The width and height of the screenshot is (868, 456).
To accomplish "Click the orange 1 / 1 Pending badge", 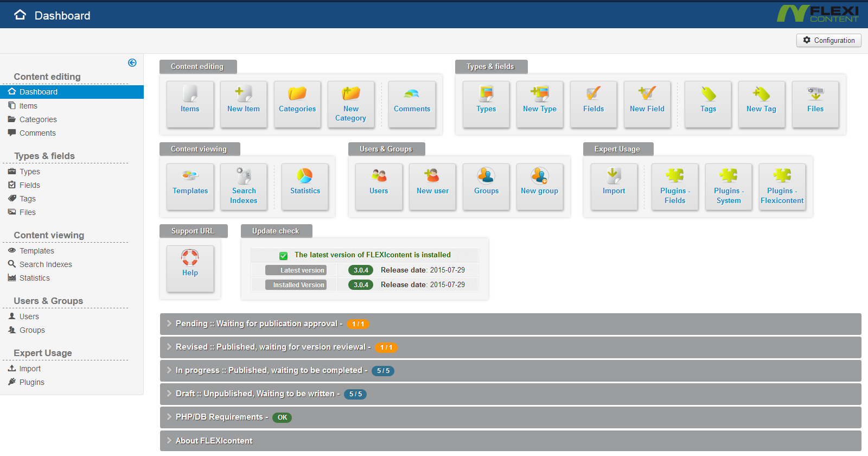I will tap(358, 324).
